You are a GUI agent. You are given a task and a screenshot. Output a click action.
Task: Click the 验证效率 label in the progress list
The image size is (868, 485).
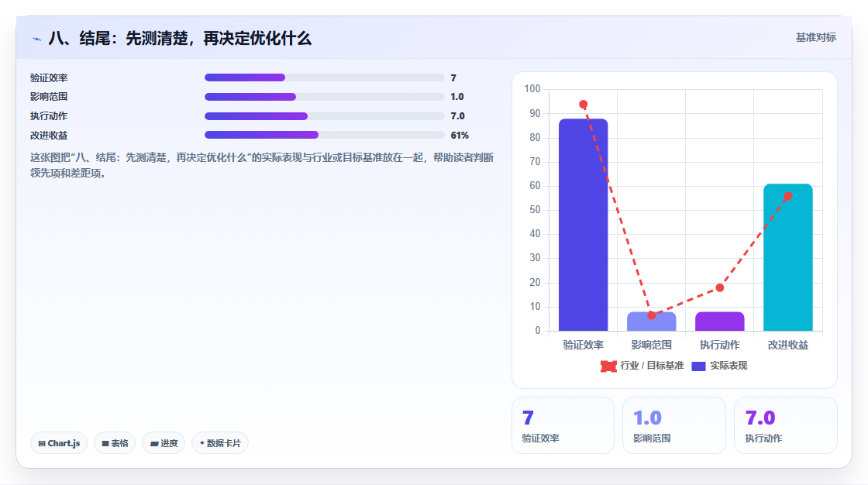(49, 78)
